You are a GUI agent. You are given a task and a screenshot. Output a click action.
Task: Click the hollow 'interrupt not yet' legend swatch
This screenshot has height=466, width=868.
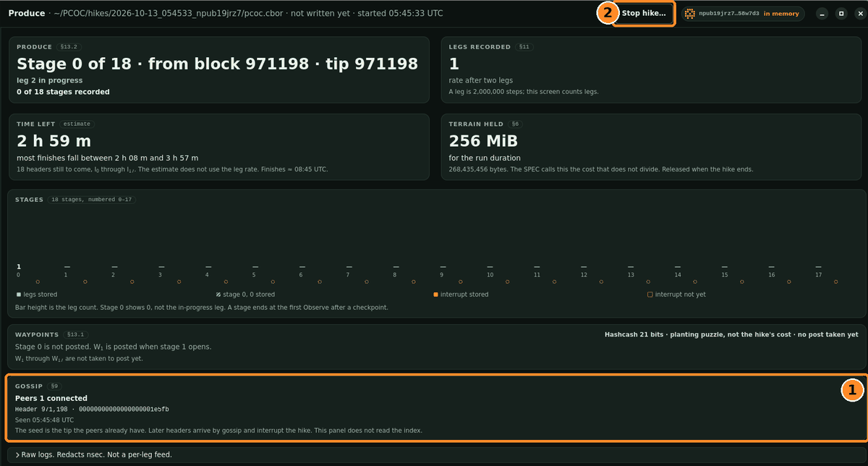pyautogui.click(x=650, y=295)
